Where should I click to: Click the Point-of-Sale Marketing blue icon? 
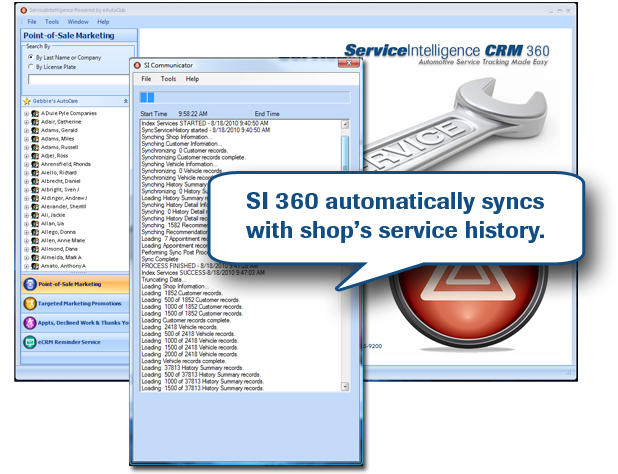tap(30, 284)
